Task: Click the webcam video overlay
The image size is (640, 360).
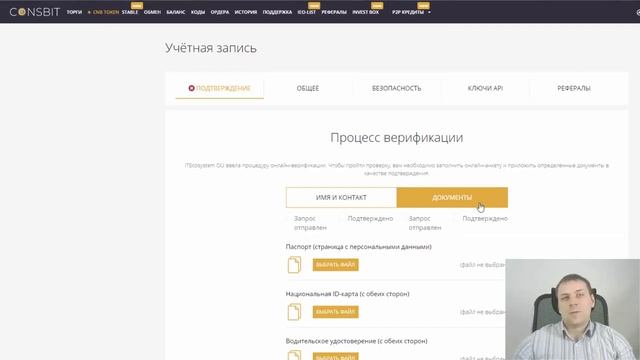Action: [x=573, y=309]
